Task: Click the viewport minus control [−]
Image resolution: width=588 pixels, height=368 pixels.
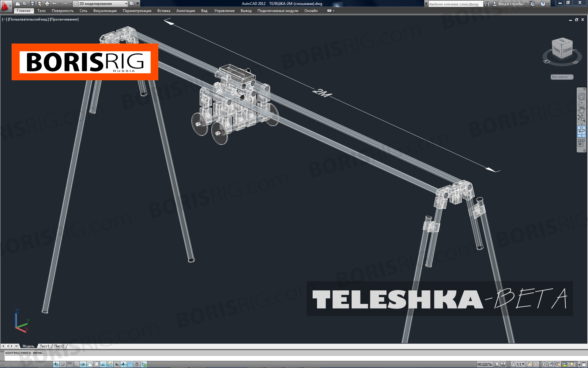Action: 4,19
